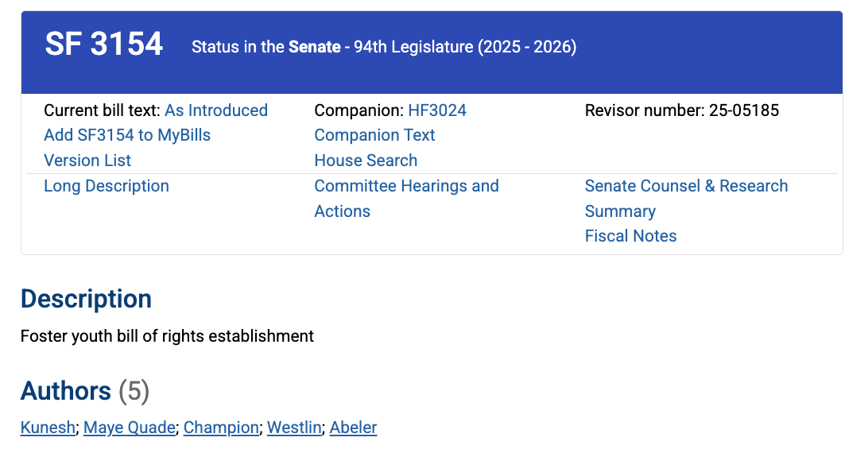The image size is (868, 449).
Task: Open author Kunesh's page
Action: pos(48,428)
